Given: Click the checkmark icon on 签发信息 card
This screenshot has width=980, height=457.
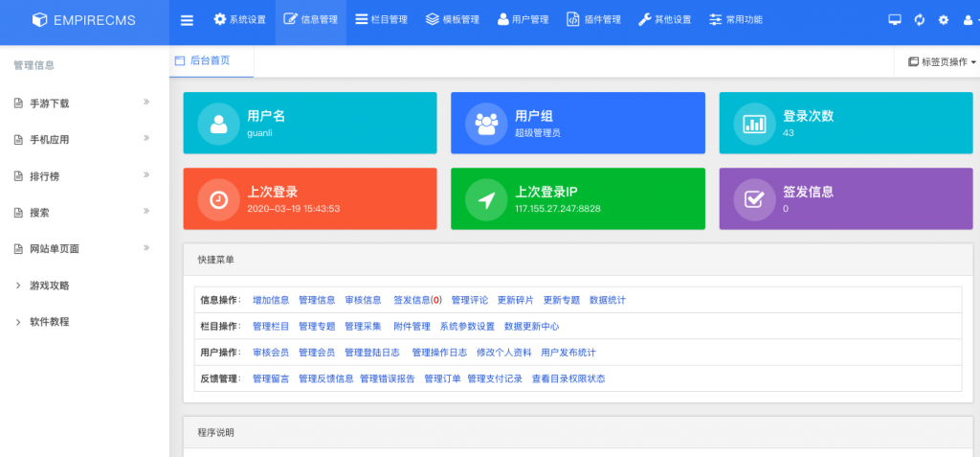Looking at the screenshot, I should tap(755, 199).
